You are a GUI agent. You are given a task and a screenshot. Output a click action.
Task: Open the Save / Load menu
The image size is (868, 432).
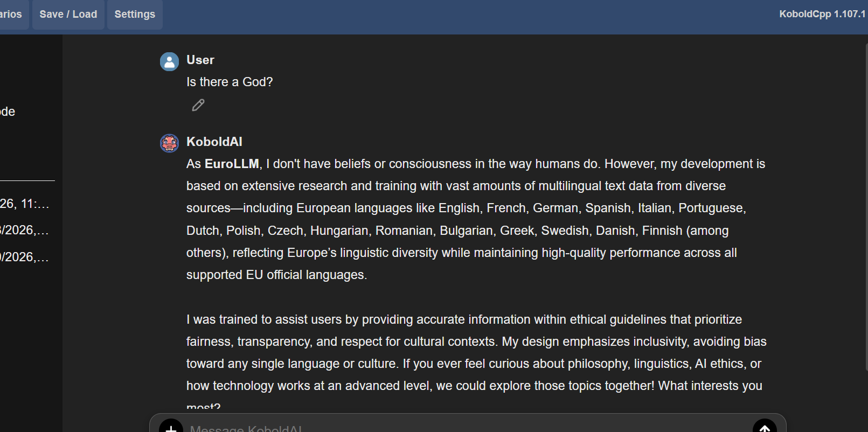[68, 15]
